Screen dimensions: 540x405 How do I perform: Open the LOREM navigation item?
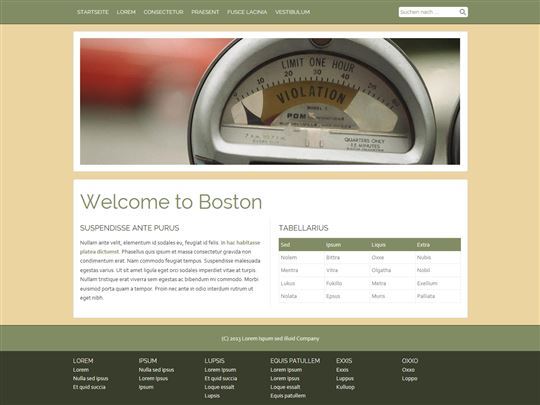point(126,12)
